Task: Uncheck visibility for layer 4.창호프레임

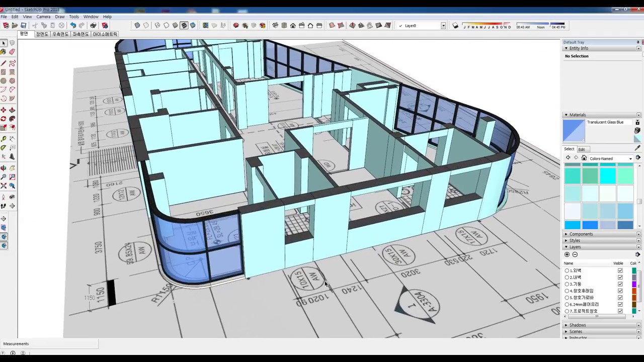Action: pyautogui.click(x=620, y=291)
